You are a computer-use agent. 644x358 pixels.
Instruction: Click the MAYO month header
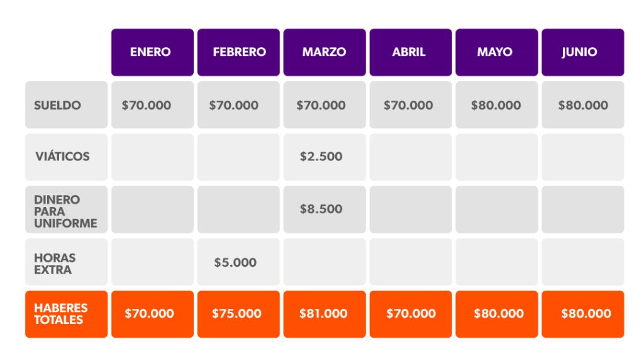pos(497,52)
